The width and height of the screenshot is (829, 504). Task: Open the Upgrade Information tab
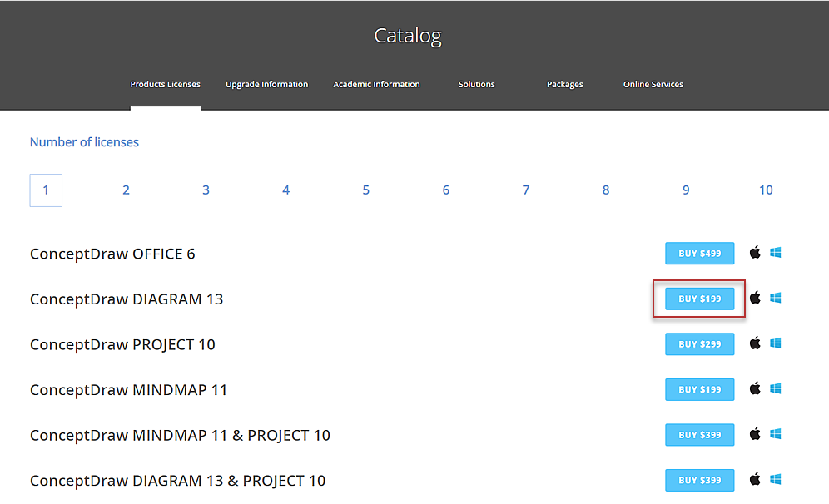266,85
